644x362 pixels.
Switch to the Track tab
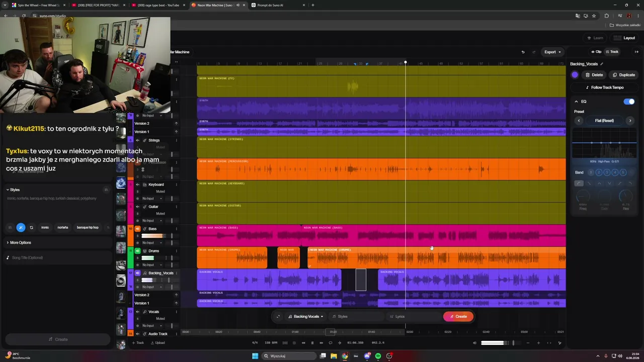click(x=612, y=52)
